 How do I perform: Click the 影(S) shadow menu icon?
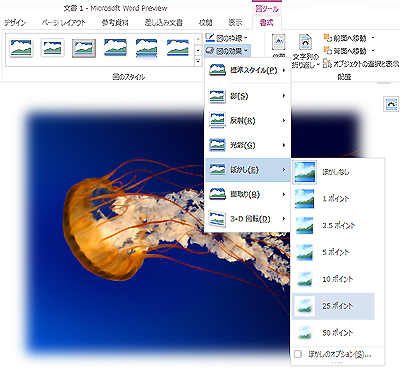point(217,96)
